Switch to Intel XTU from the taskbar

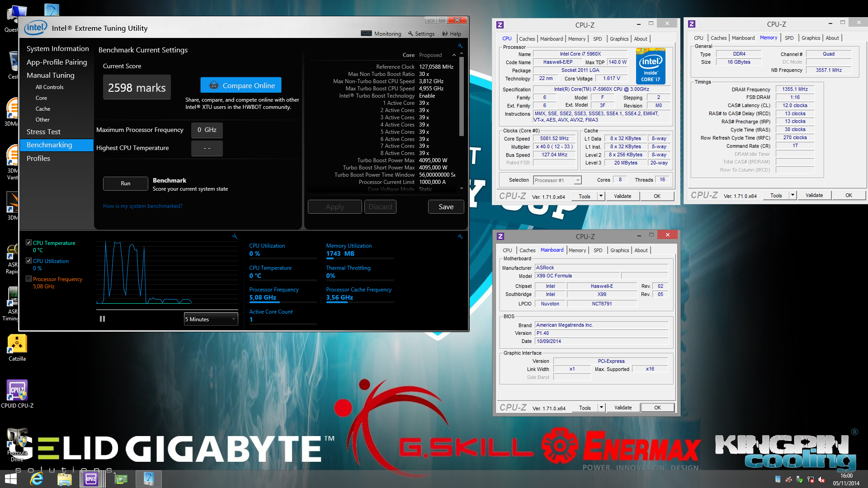[149, 479]
